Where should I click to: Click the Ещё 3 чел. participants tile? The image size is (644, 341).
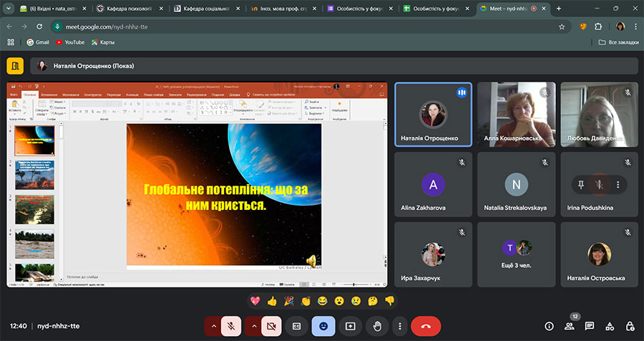(x=516, y=254)
